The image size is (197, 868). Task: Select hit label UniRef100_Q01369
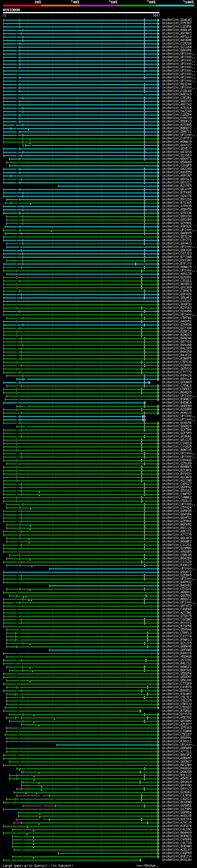tap(177, 287)
